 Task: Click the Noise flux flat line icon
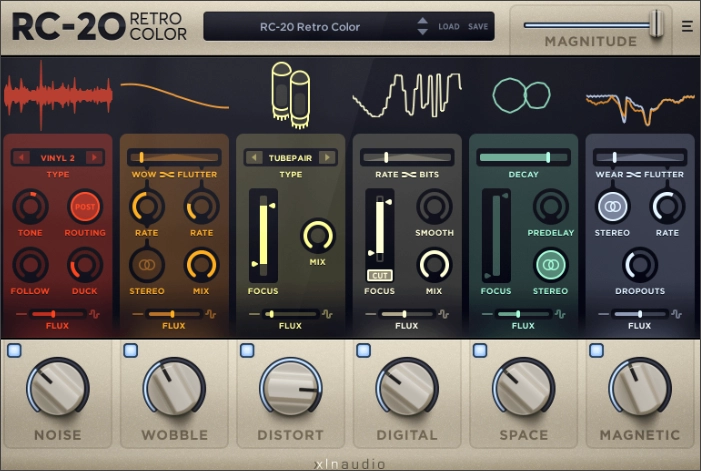[x=21, y=314]
